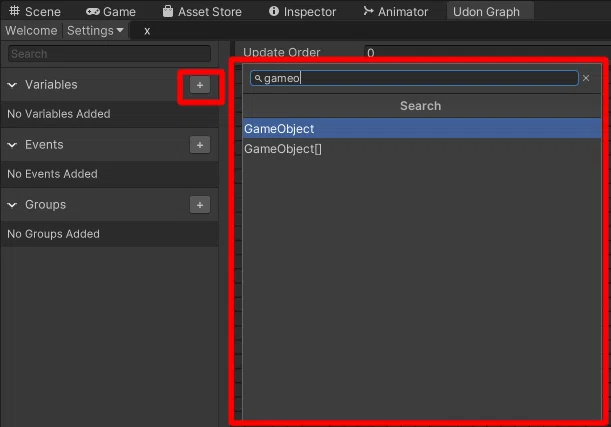Open the Settings dropdown
Image resolution: width=611 pixels, height=427 pixels.
95,30
